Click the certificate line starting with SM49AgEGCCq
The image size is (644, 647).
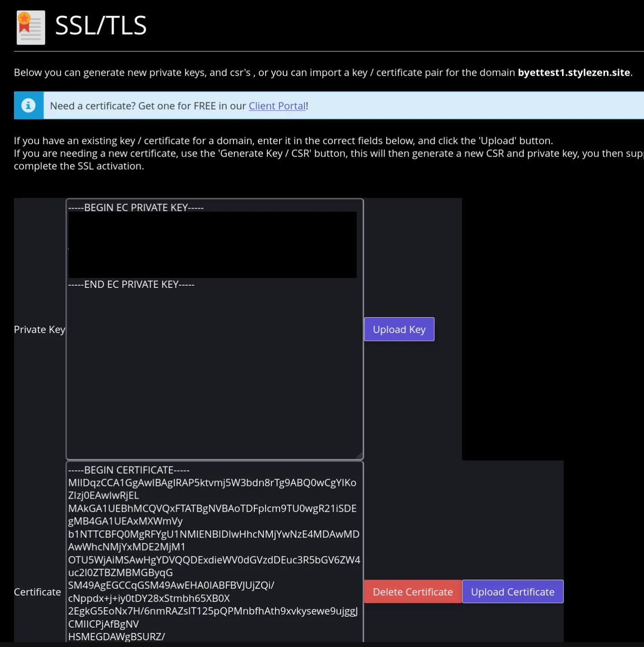171,585
